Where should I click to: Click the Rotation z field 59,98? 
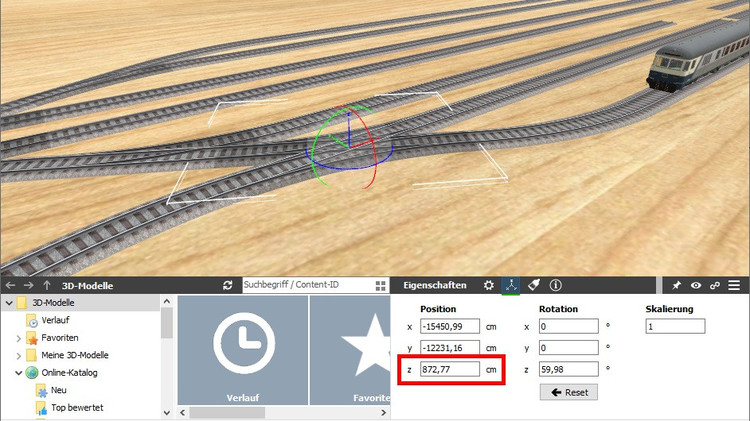click(x=568, y=369)
